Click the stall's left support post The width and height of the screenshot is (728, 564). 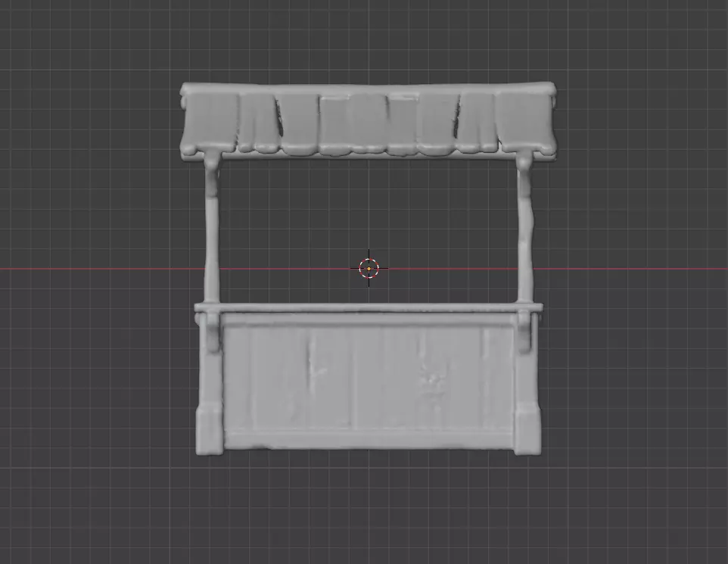point(212,229)
